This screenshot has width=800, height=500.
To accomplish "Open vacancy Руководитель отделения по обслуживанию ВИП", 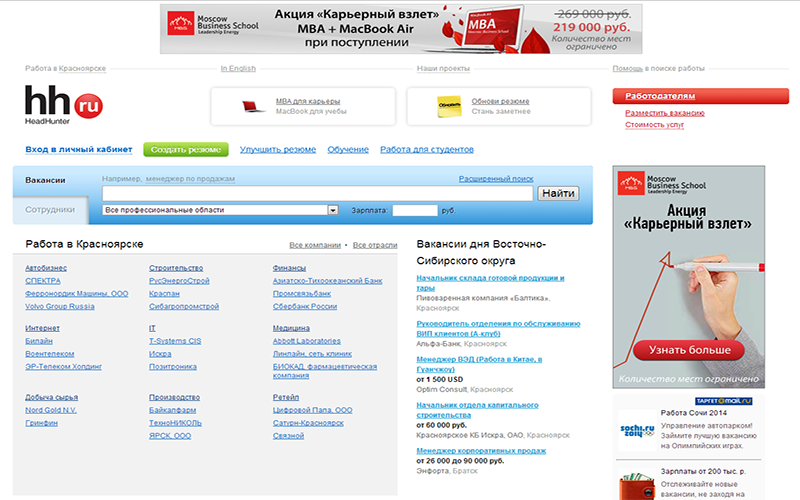I will (498, 329).
